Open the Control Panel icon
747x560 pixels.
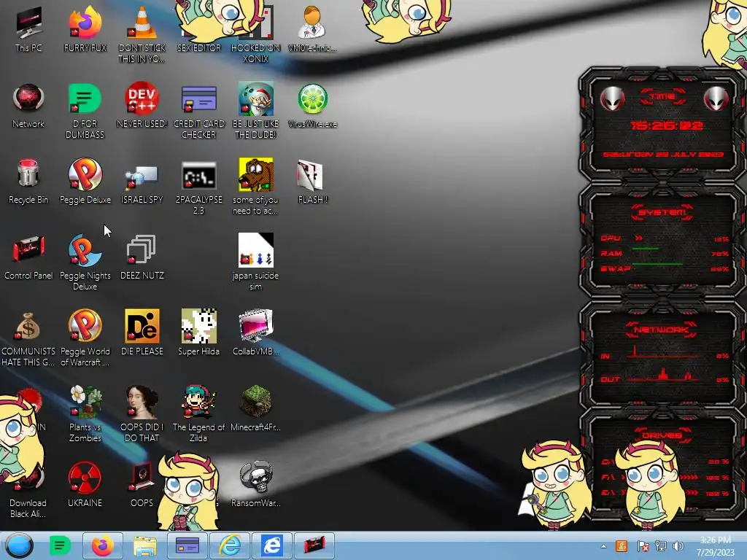point(28,257)
